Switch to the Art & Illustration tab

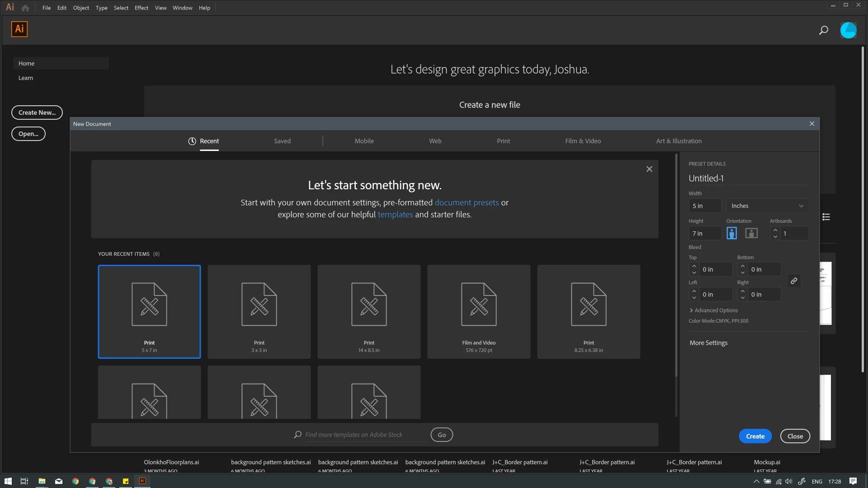pyautogui.click(x=679, y=141)
